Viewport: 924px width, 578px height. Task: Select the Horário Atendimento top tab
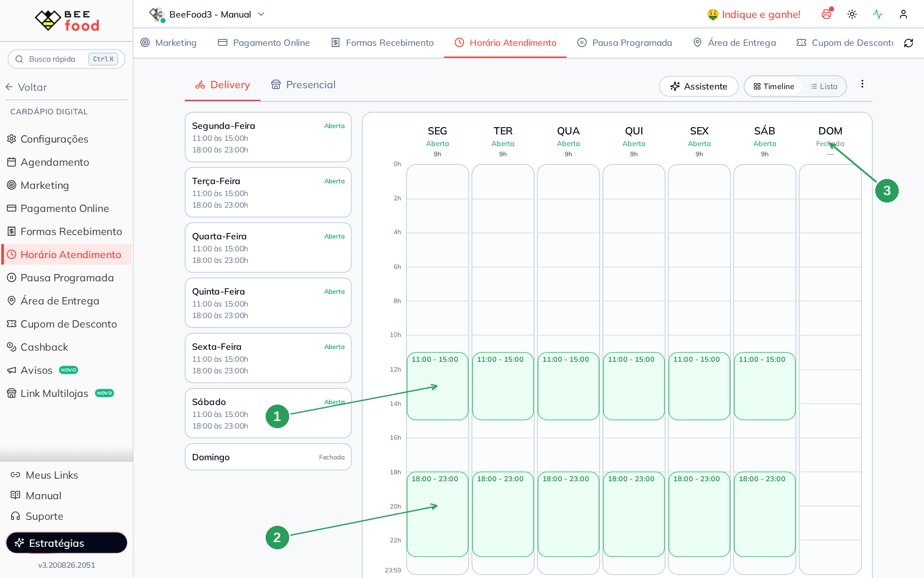505,43
